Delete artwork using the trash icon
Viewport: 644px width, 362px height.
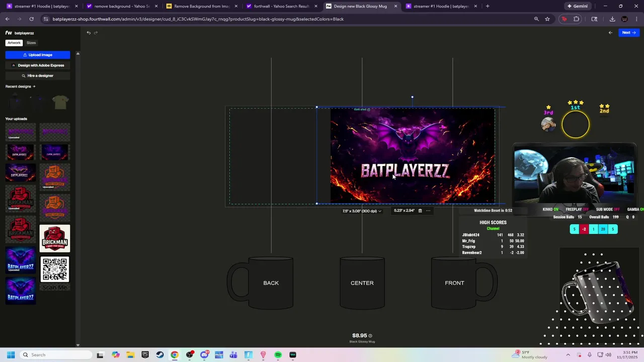click(420, 211)
